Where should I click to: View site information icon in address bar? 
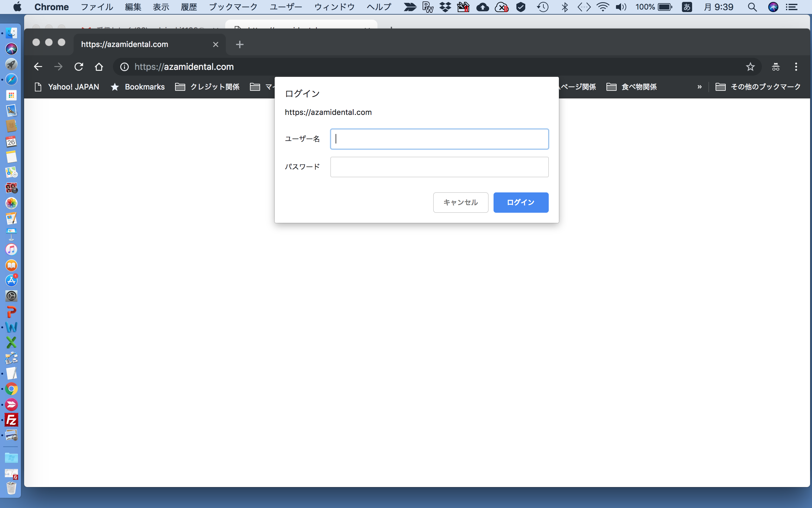point(124,67)
